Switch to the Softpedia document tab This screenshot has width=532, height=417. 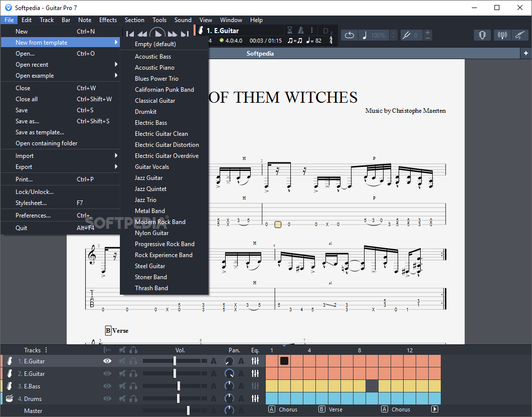pos(260,53)
